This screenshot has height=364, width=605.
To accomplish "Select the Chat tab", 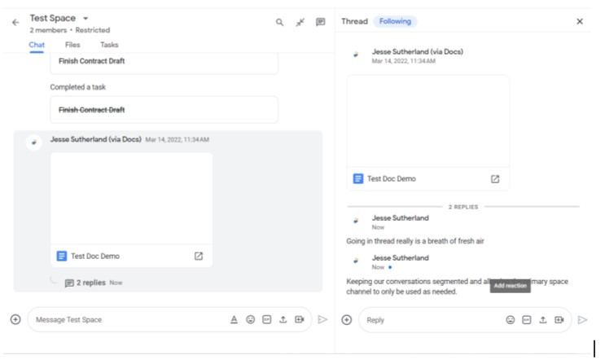I will pos(37,45).
